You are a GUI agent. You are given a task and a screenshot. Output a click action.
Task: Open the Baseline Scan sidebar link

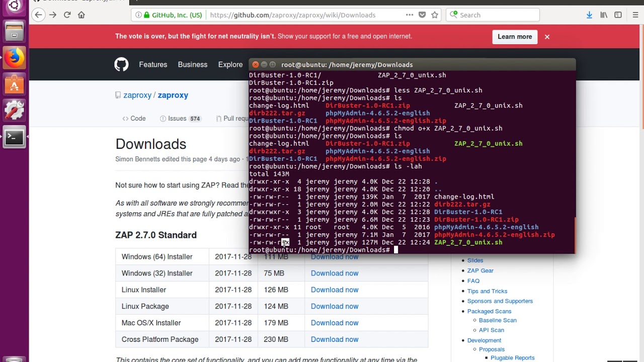tap(498, 320)
